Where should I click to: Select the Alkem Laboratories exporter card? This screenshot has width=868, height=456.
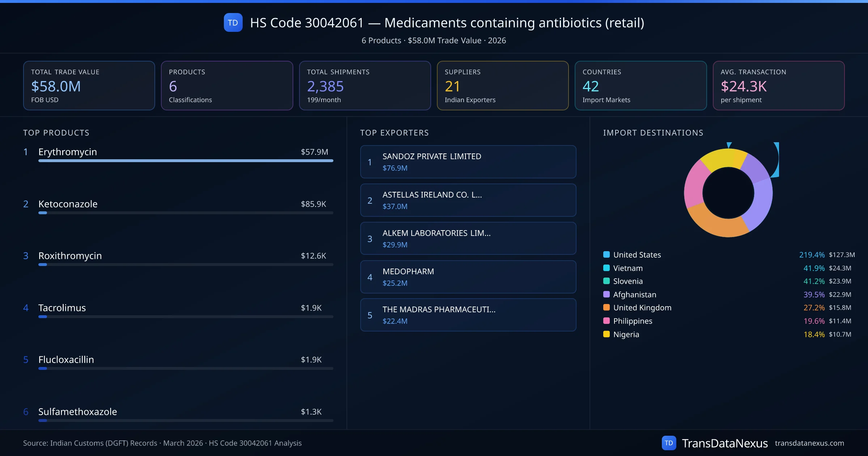point(468,238)
